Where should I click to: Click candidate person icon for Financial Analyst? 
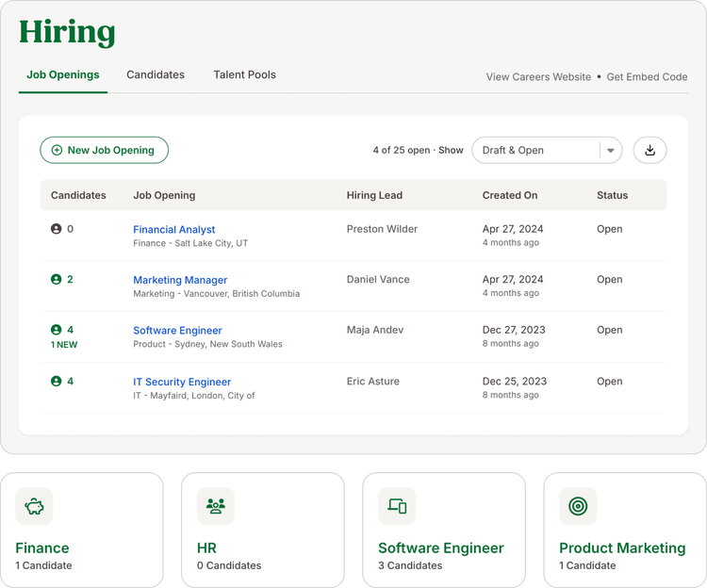[56, 229]
